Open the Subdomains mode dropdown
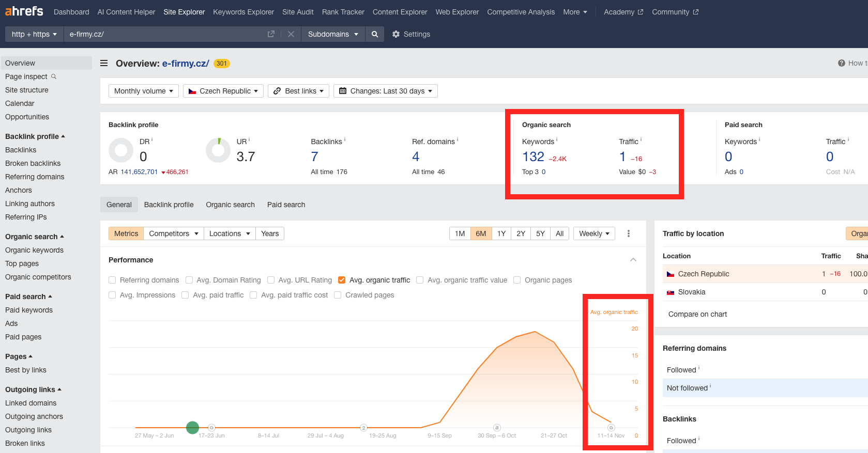The image size is (868, 453). point(333,34)
